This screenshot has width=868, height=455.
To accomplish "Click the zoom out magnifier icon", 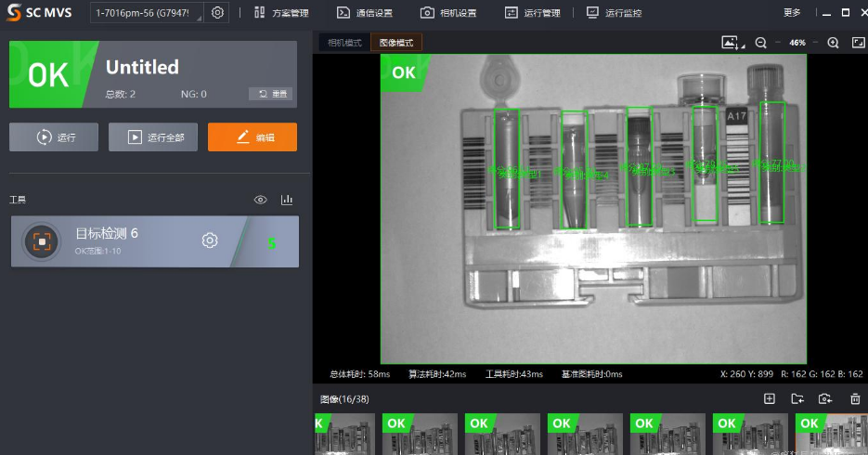I will click(x=761, y=43).
